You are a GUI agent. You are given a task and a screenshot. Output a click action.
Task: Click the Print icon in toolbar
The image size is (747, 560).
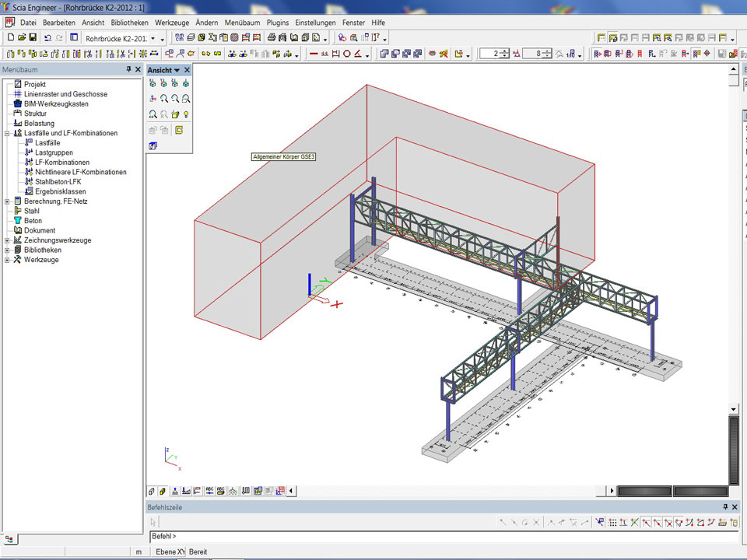pos(272,37)
